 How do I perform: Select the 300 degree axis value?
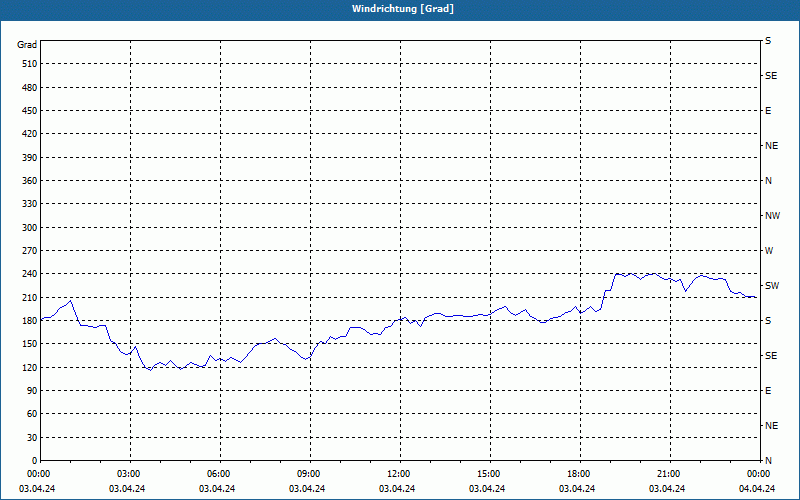pos(30,228)
